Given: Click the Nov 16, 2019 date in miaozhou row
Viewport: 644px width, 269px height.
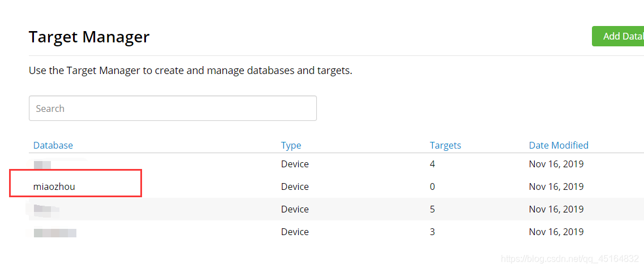Looking at the screenshot, I should [x=556, y=187].
